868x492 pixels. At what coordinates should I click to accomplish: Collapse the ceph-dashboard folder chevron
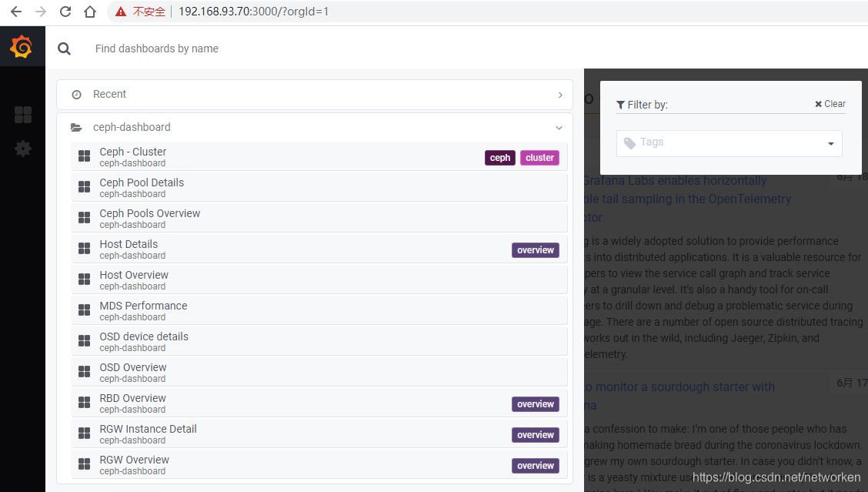pyautogui.click(x=559, y=128)
